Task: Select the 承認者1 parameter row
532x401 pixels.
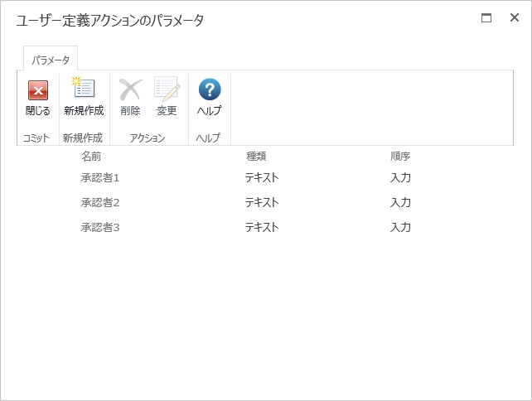Action: (x=100, y=177)
